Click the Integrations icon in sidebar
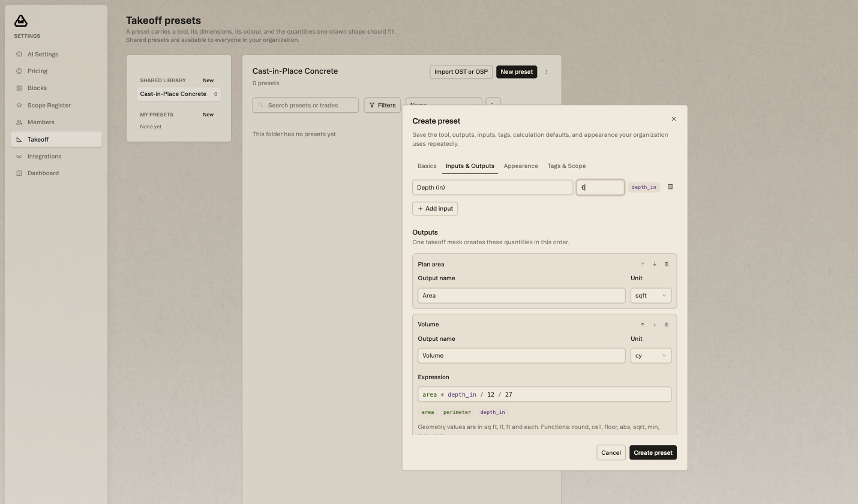The image size is (858, 504). tap(19, 156)
